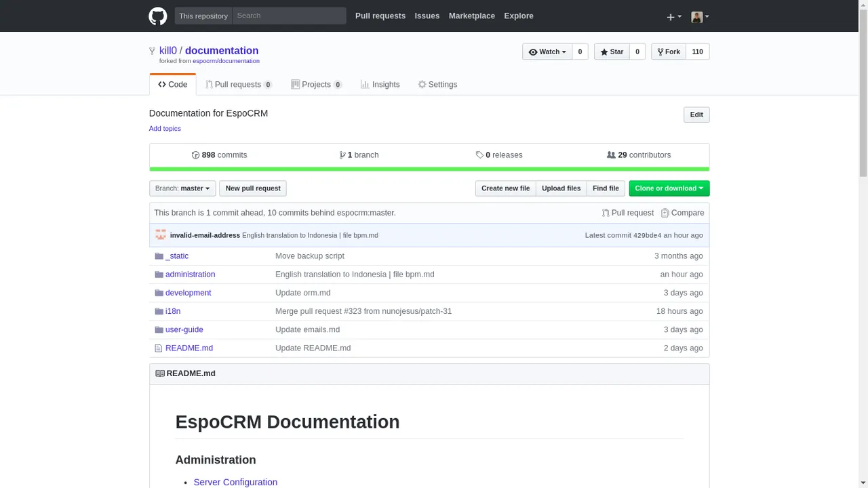
Task: Click the README.md file icon in list
Action: click(159, 348)
